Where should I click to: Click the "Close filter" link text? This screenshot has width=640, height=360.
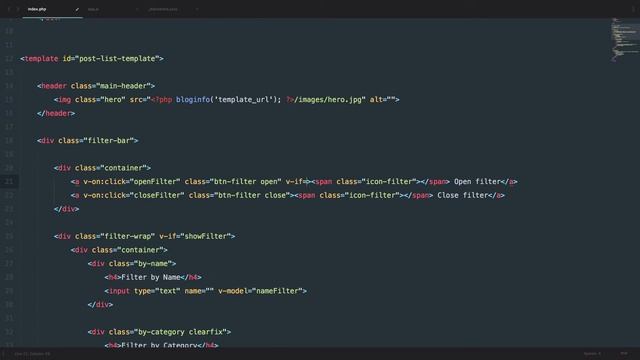pos(463,196)
